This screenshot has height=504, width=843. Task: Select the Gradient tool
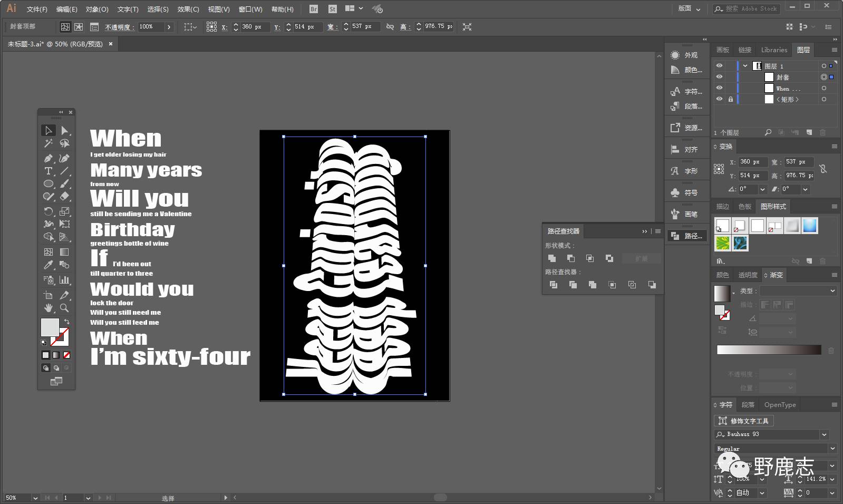[65, 252]
